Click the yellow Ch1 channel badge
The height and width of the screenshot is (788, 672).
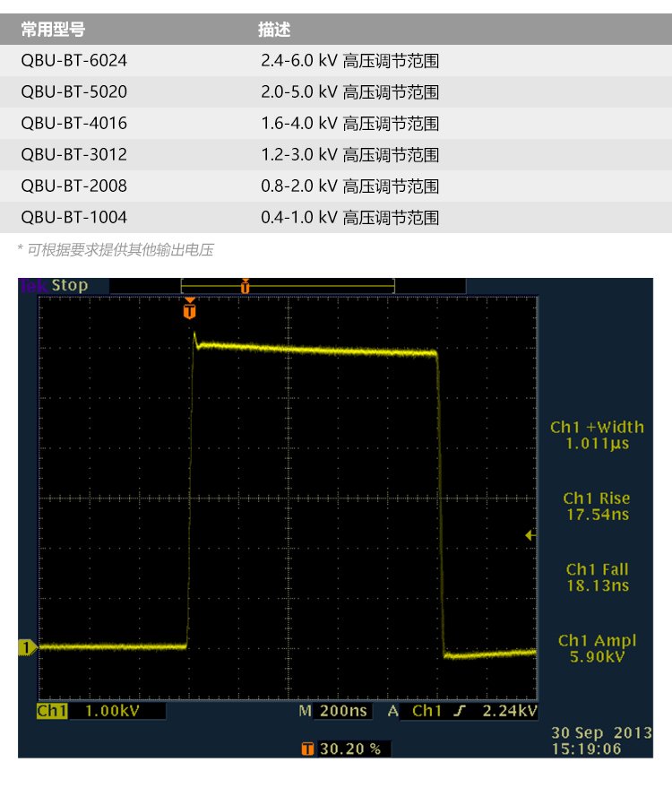[x=52, y=711]
